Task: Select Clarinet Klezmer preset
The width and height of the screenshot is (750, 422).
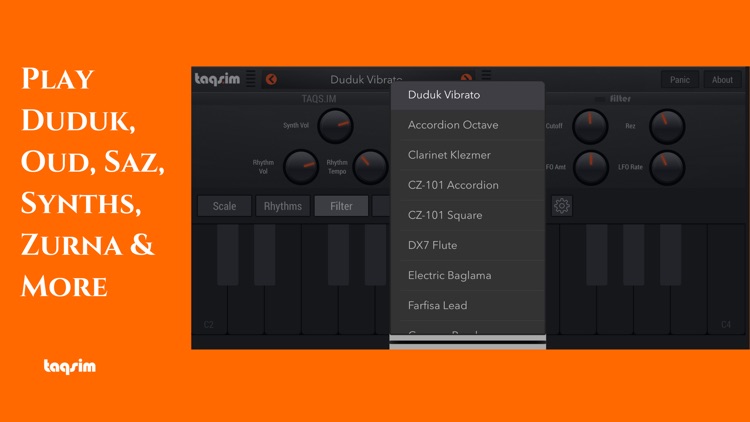Action: (x=468, y=155)
